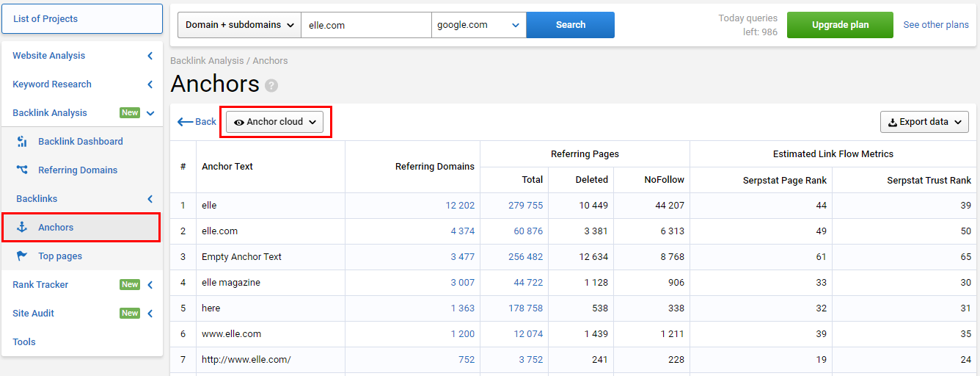Click total pages value 178 758
Viewport: 980px width, 376px height.
[x=526, y=308]
